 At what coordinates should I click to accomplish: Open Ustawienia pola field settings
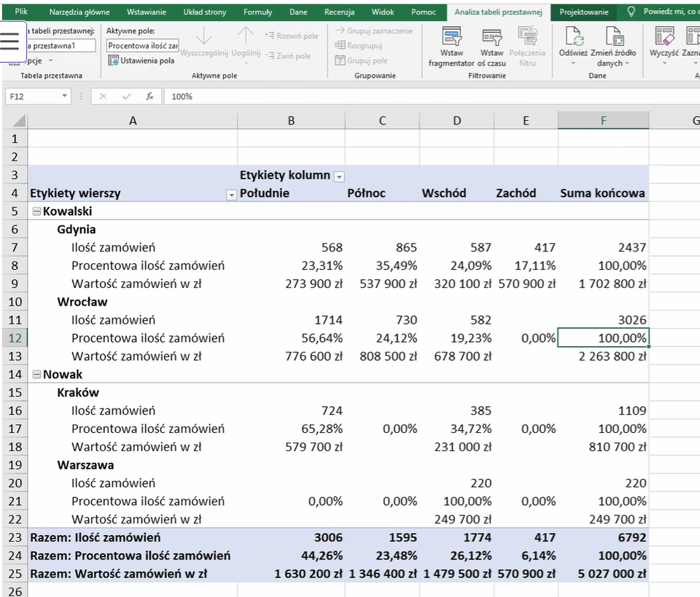tap(141, 61)
